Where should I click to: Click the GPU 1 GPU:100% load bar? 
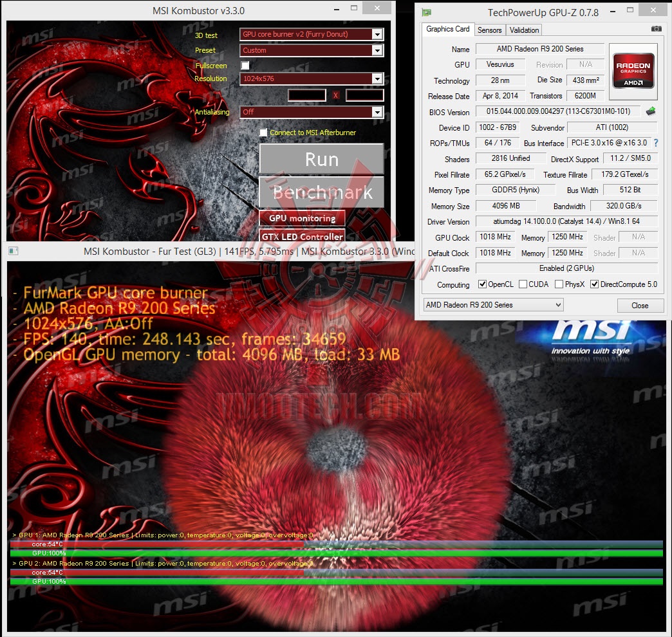pos(337,553)
